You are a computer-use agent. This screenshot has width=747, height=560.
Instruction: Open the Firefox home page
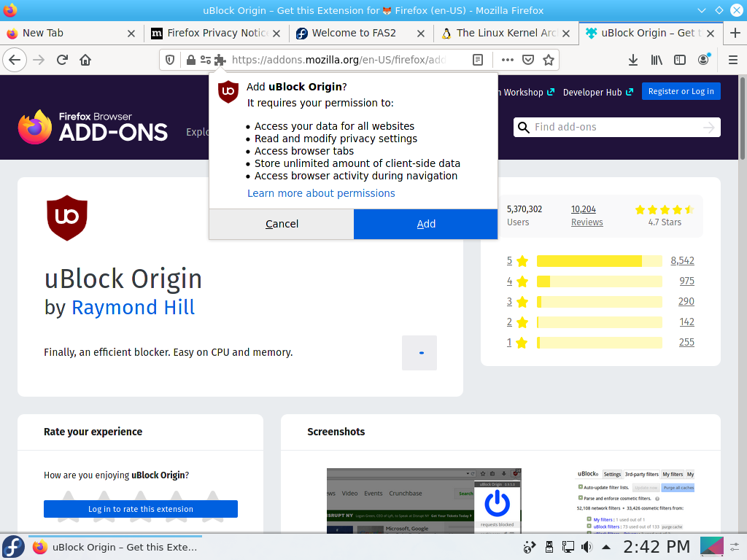click(x=85, y=60)
